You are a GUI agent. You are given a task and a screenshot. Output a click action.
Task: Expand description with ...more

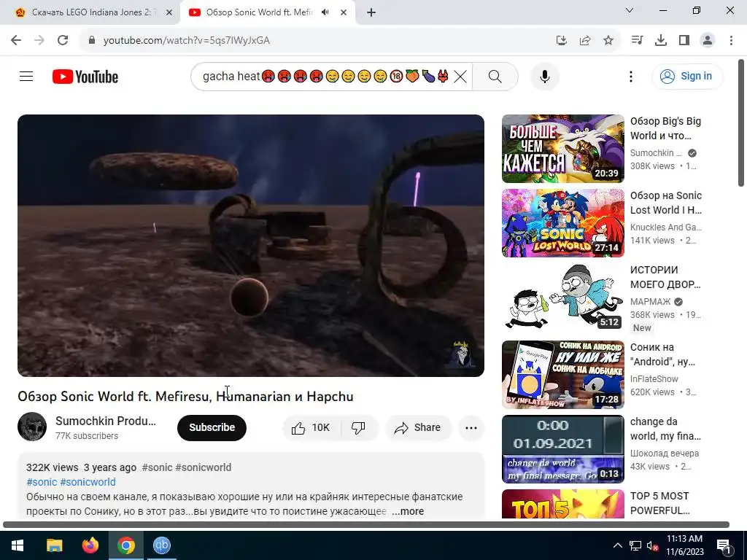point(408,511)
